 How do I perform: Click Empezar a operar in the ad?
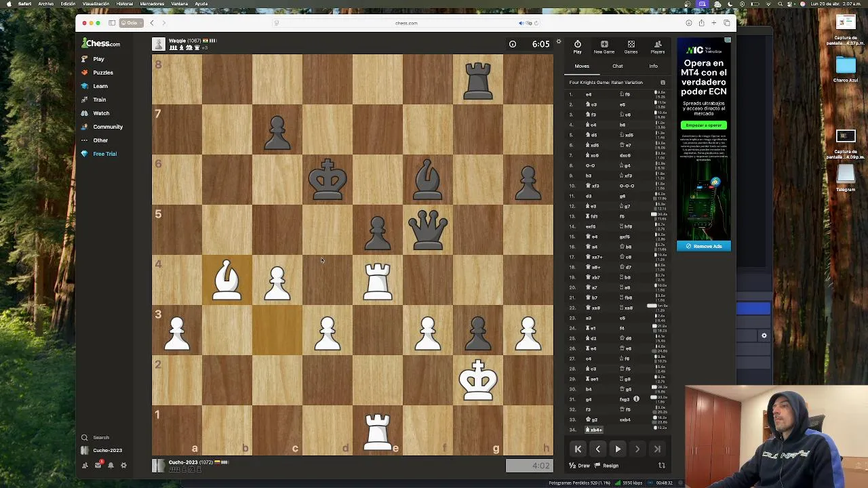tap(703, 125)
